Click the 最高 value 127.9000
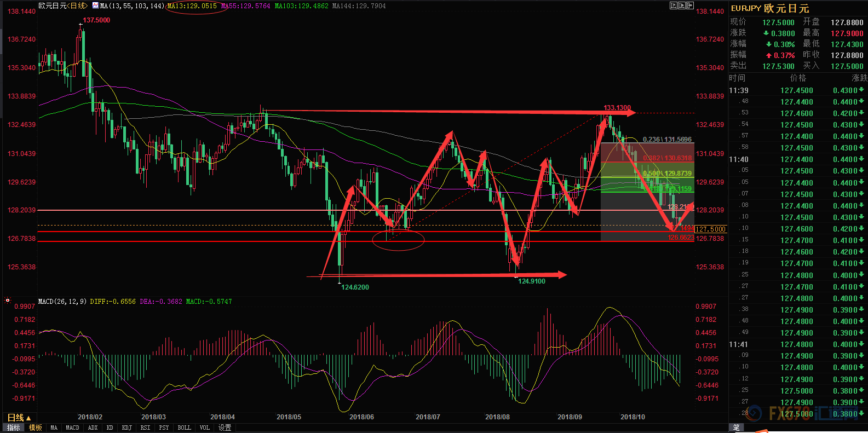868x433 pixels. pos(847,33)
